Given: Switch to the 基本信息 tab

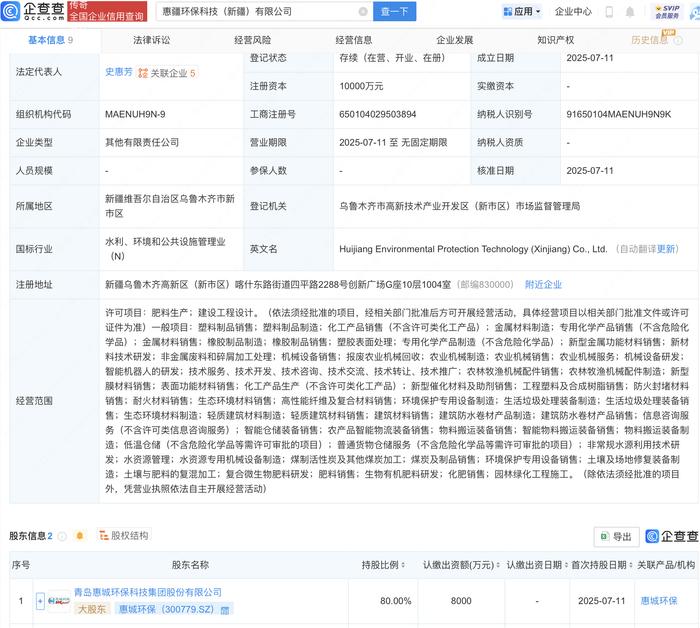Looking at the screenshot, I should click(50, 40).
